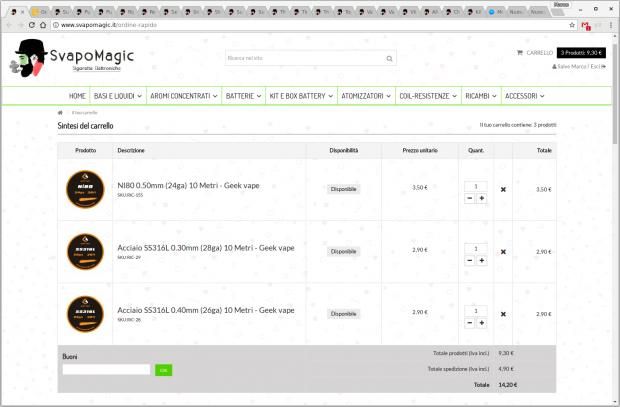
Task: Click the CARRELLO label link
Action: click(539, 53)
